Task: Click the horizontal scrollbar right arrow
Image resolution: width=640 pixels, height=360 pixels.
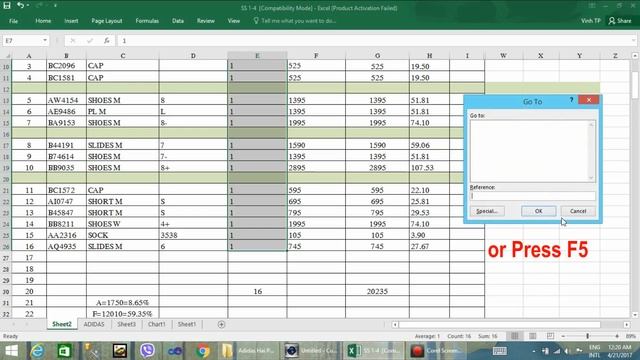Action: [x=627, y=324]
